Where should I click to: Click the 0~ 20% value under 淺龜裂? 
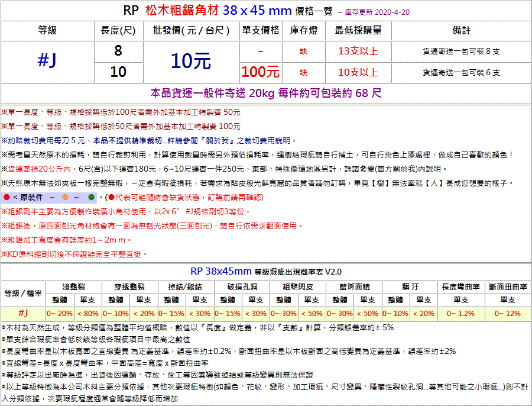[60, 314]
